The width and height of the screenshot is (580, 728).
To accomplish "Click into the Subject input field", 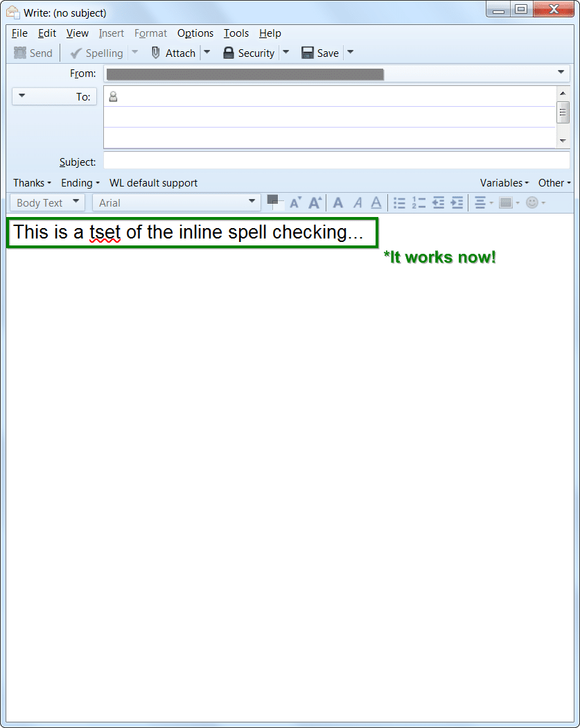I will pyautogui.click(x=336, y=162).
